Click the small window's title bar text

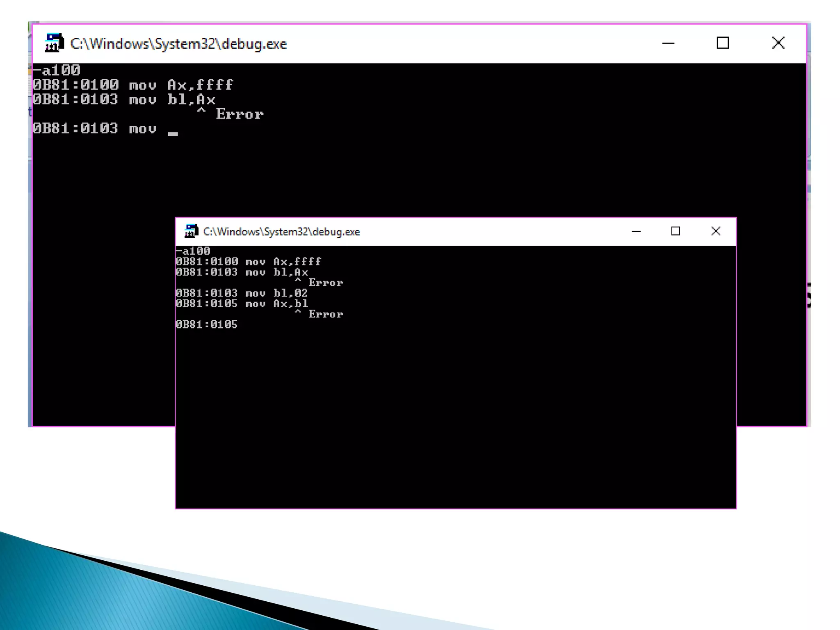point(281,232)
